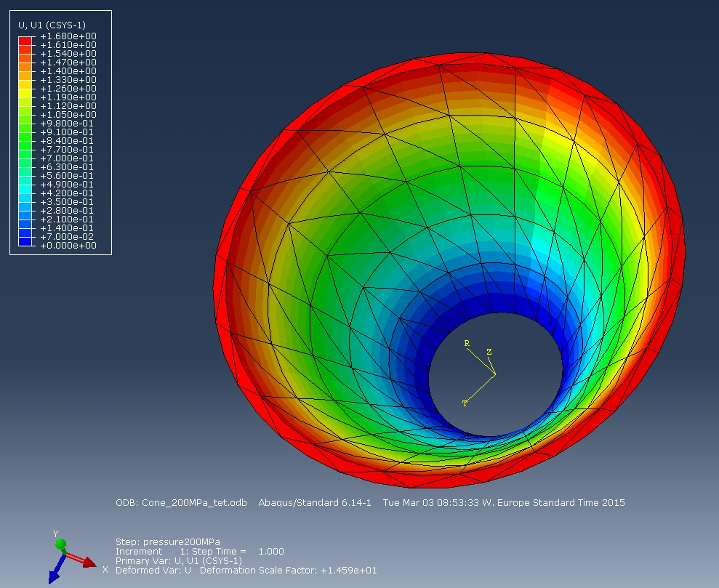Click legend value +8.400e-01
Image resolution: width=719 pixels, height=588 pixels.
coord(67,141)
